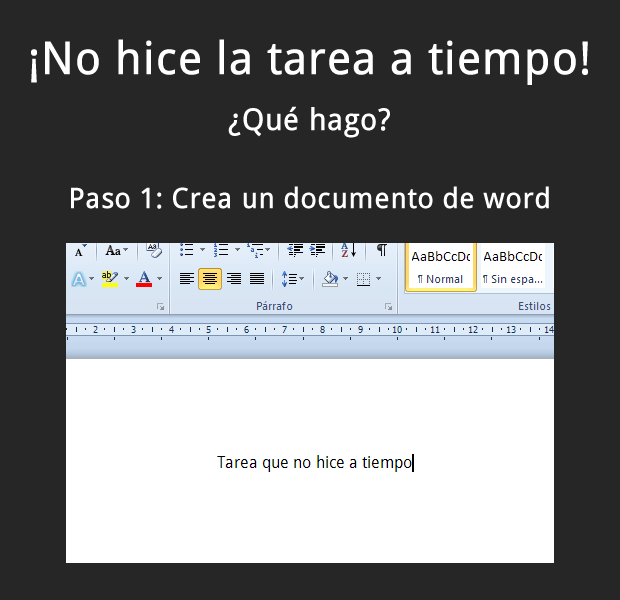Open the Párrafo dialog launcher
The width and height of the screenshot is (620, 600).
point(389,307)
